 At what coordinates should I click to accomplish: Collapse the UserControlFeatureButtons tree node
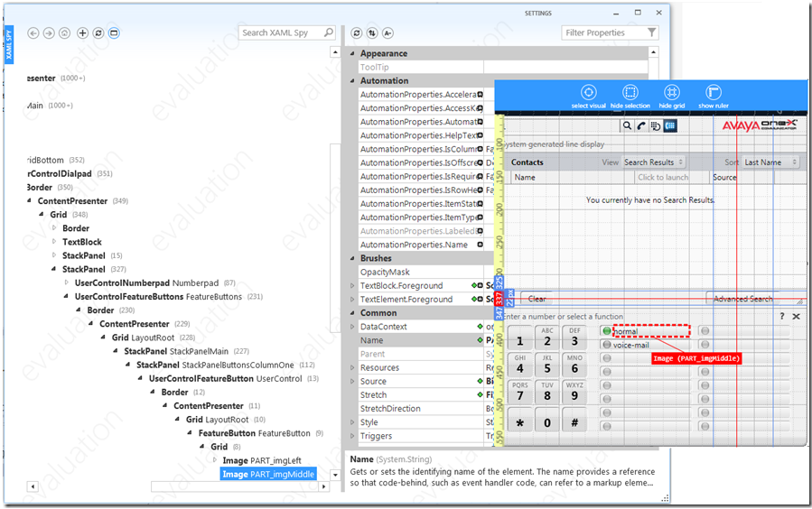point(66,296)
